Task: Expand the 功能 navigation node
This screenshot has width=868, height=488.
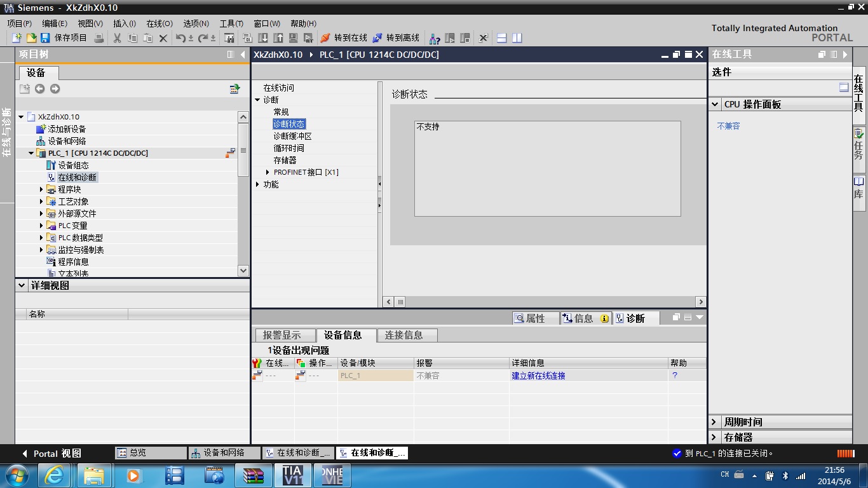Action: click(x=257, y=184)
